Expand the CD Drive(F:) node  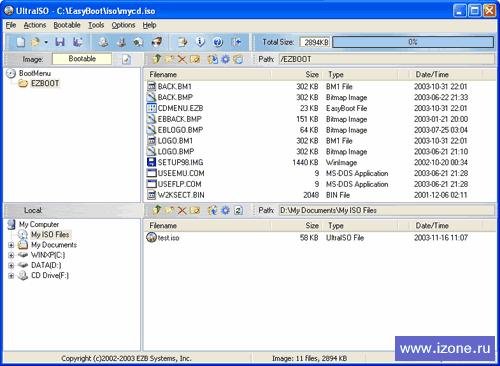(11, 276)
